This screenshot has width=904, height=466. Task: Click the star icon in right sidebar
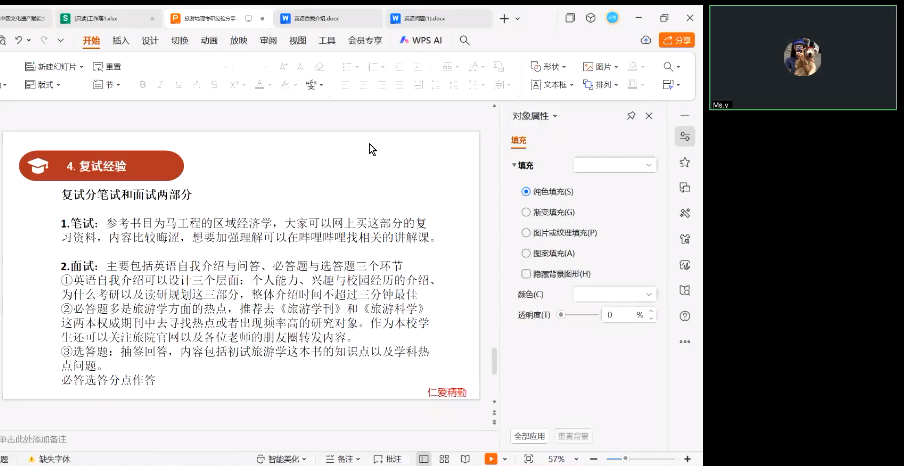point(684,162)
